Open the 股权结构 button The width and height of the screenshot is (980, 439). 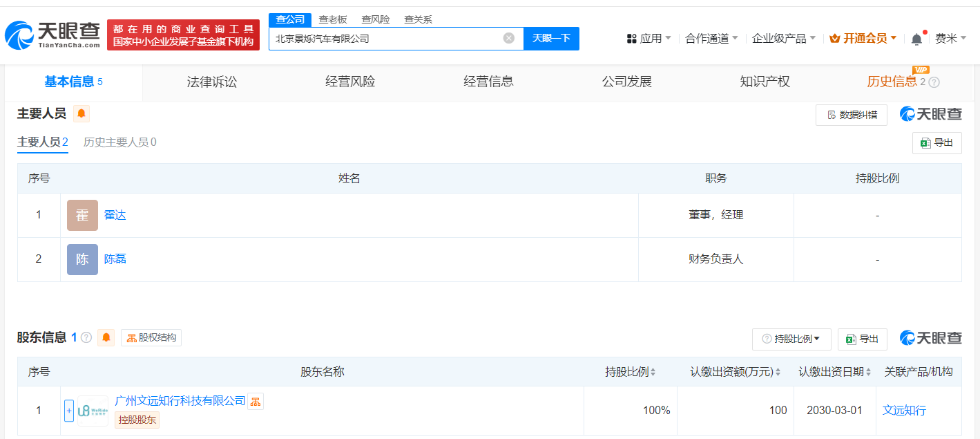click(x=151, y=337)
